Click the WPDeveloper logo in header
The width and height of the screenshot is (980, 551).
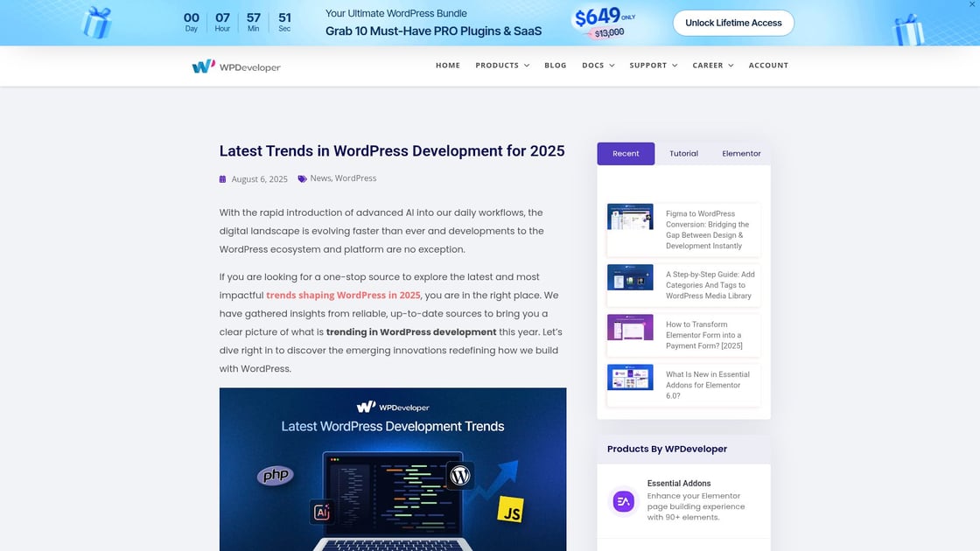(x=235, y=66)
